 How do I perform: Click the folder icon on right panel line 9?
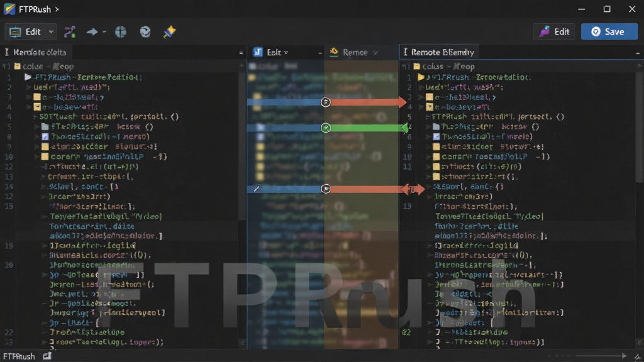pos(436,146)
